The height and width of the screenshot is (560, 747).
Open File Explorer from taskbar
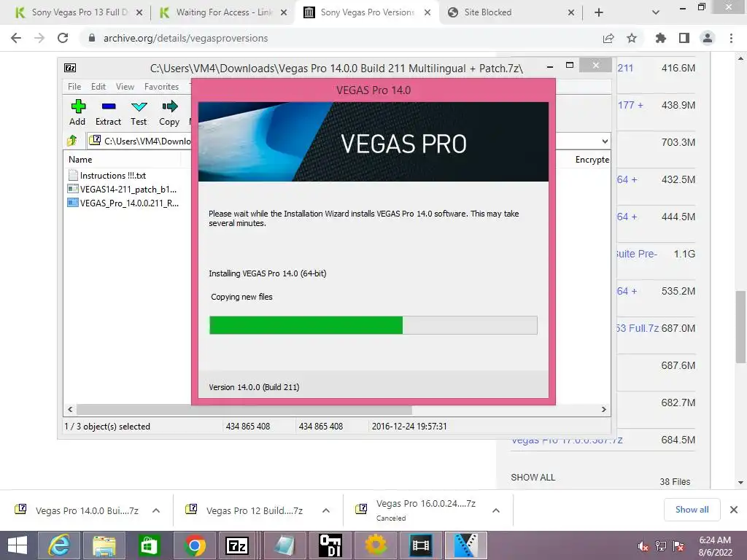104,545
